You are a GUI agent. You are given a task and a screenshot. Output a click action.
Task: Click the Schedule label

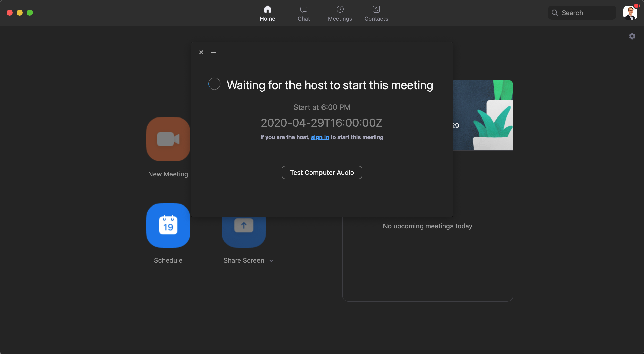(168, 260)
